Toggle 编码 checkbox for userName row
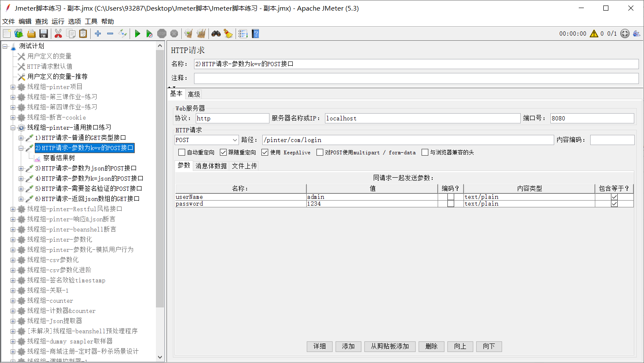The image size is (644, 363). [451, 197]
